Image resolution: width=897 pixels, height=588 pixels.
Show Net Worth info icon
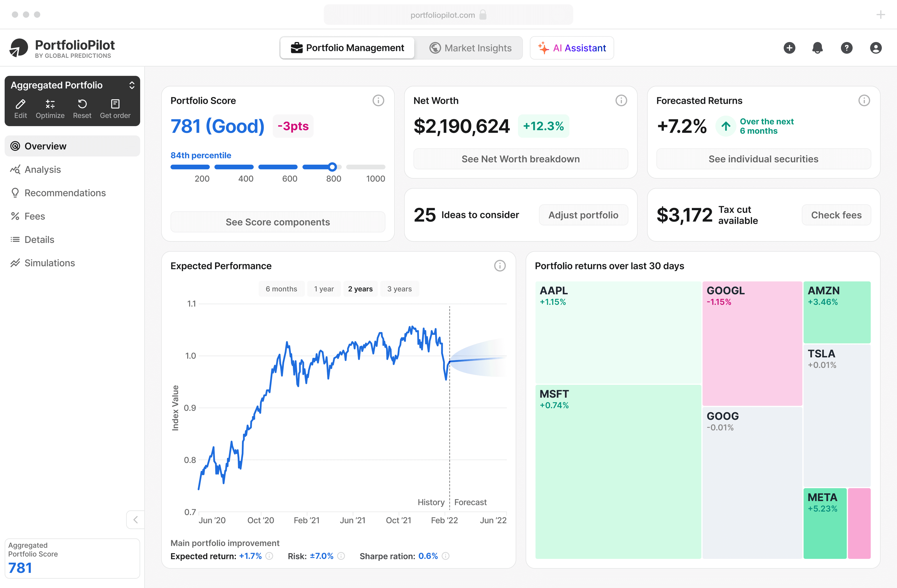coord(621,101)
